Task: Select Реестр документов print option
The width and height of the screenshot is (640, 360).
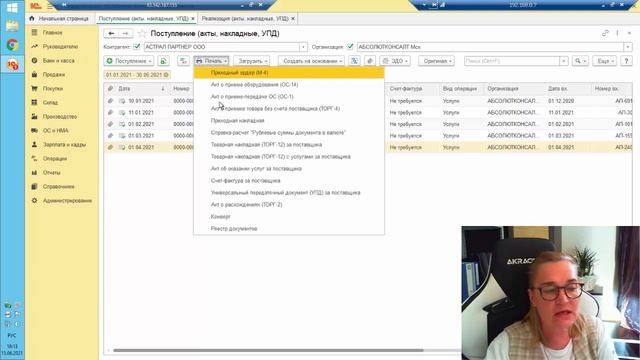Action: [289, 229]
